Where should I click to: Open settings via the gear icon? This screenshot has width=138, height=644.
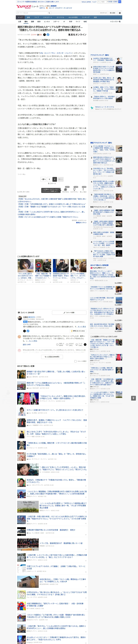120,13
